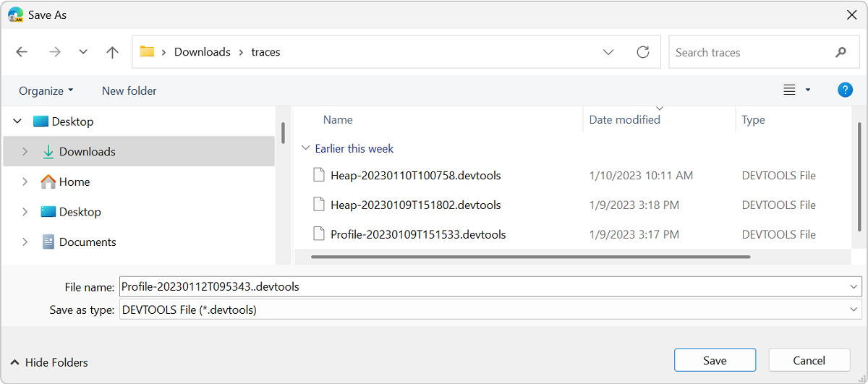Click the Home house icon
Viewport: 868px width, 384px height.
click(x=48, y=182)
